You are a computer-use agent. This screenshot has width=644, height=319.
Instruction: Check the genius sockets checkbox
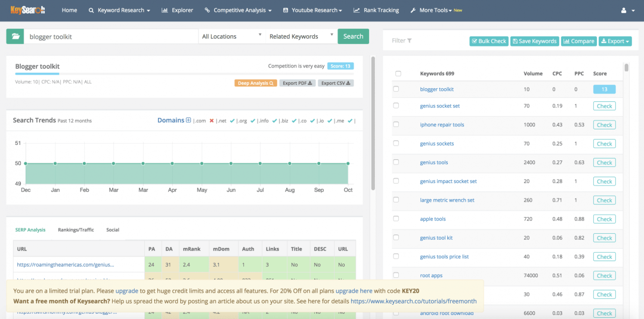click(396, 143)
